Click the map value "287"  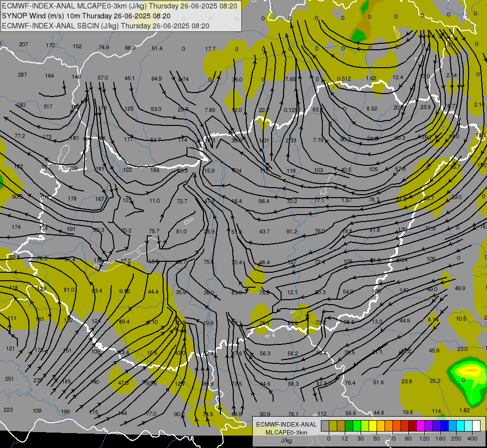(x=22, y=75)
